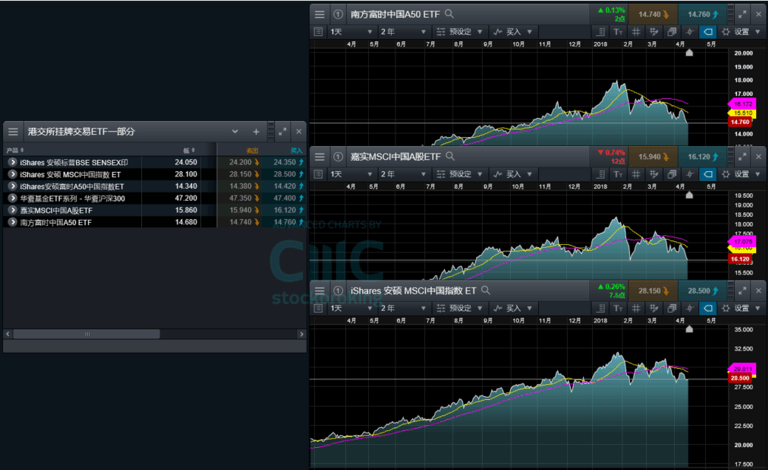Open 设置 settings in middle chart toolbar

(742, 174)
